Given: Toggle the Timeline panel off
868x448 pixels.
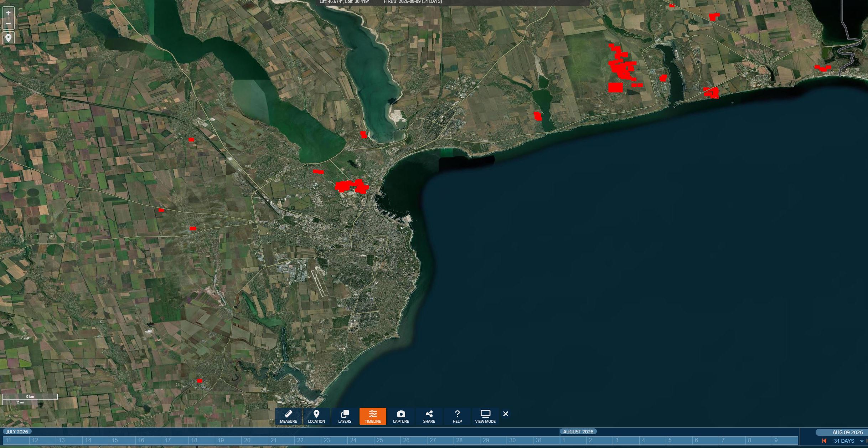Looking at the screenshot, I should click(x=373, y=416).
